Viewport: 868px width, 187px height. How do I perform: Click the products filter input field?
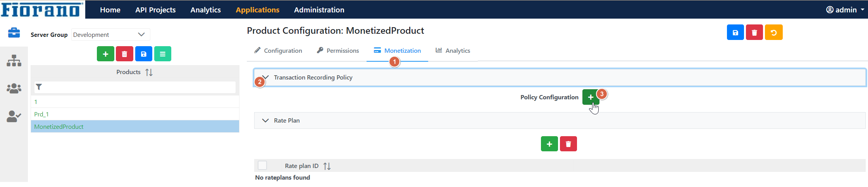pos(135,87)
